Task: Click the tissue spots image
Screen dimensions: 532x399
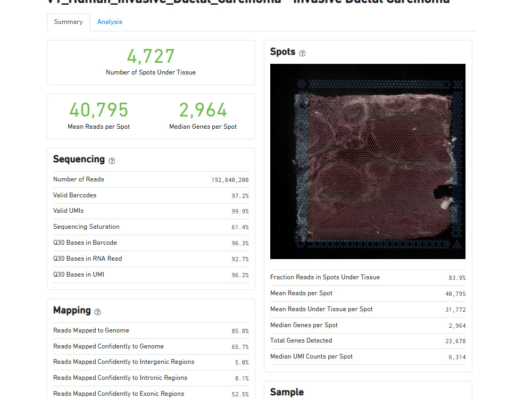Action: pyautogui.click(x=368, y=162)
